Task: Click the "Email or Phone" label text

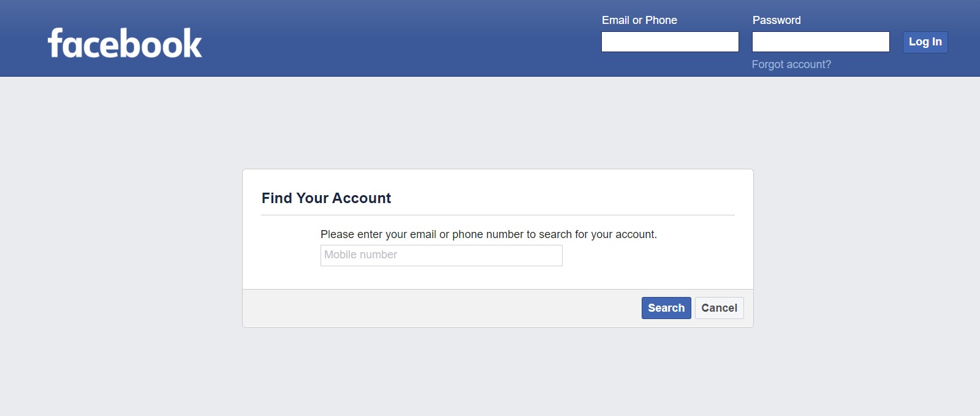Action: [639, 20]
